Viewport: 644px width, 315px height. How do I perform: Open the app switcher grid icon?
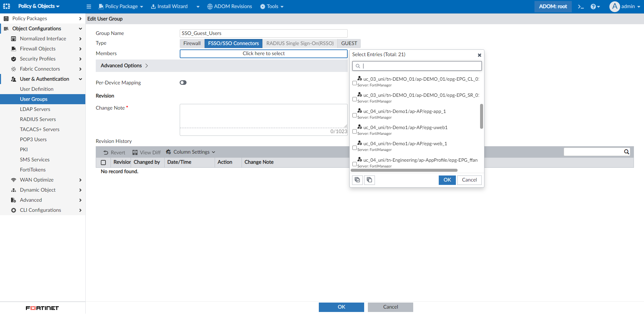click(x=7, y=6)
